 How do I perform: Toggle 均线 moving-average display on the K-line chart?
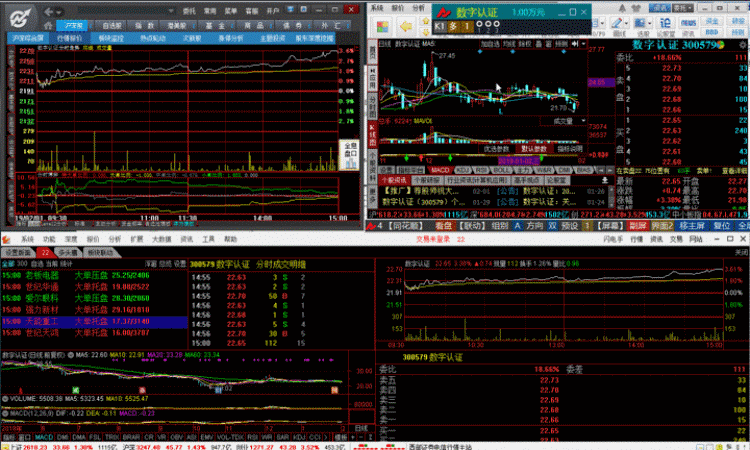coord(509,44)
